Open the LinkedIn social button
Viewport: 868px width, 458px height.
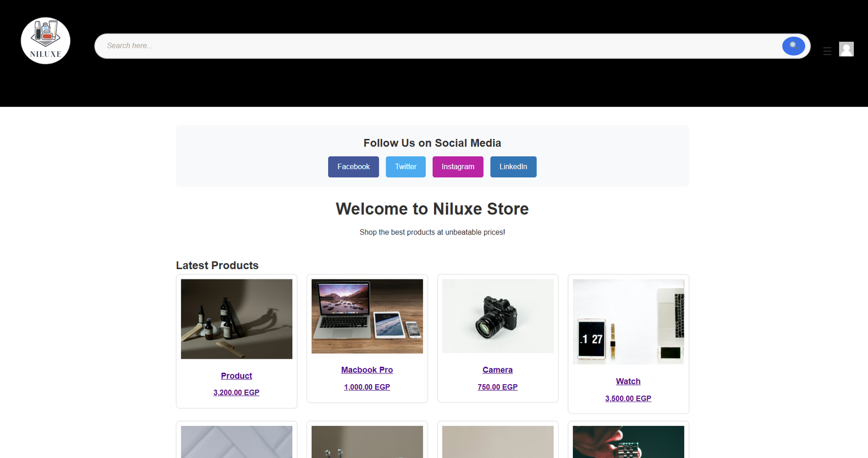point(513,167)
